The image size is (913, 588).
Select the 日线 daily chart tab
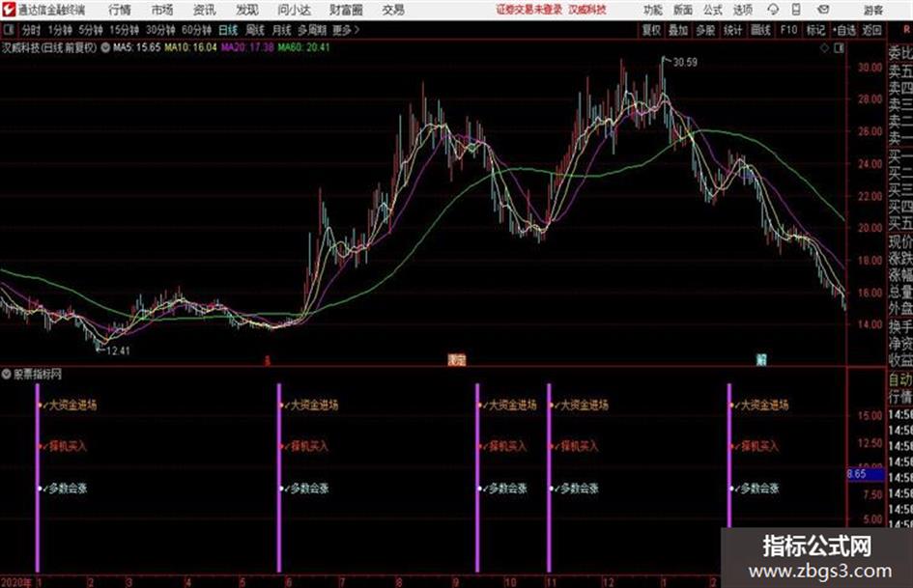pyautogui.click(x=228, y=30)
